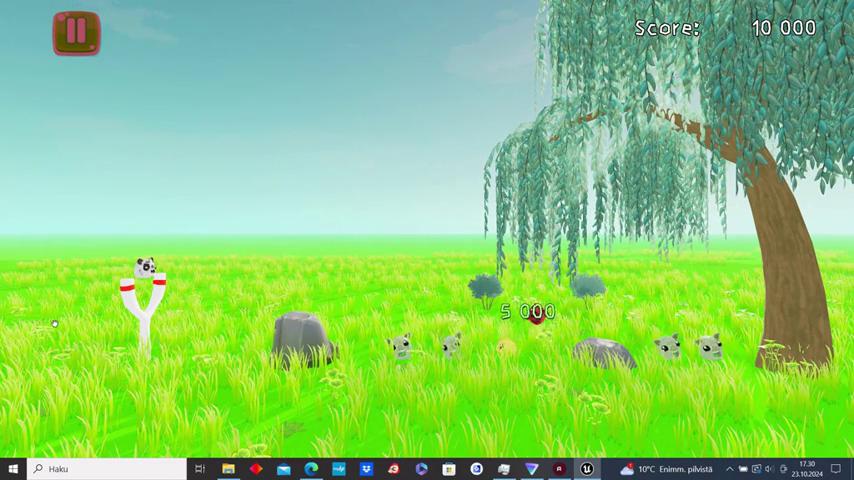Viewport: 854px width, 480px height.
Task: Click the 5 000 points popup
Action: coord(527,312)
